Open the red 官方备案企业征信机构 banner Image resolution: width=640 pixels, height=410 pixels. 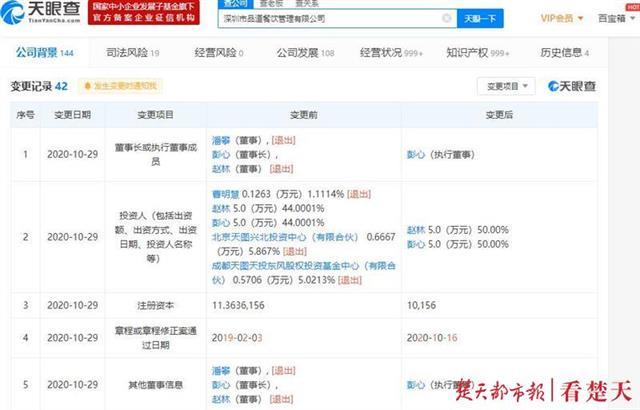click(x=144, y=12)
